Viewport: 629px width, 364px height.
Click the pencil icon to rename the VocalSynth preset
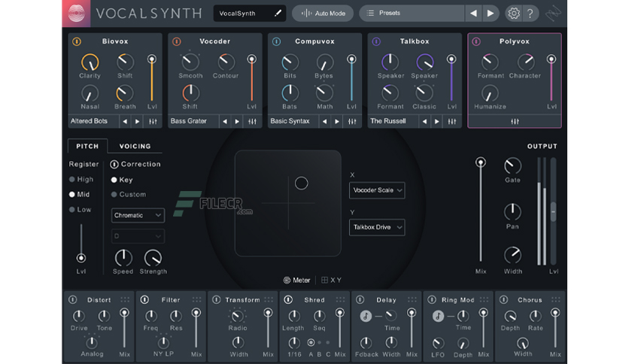click(x=278, y=14)
